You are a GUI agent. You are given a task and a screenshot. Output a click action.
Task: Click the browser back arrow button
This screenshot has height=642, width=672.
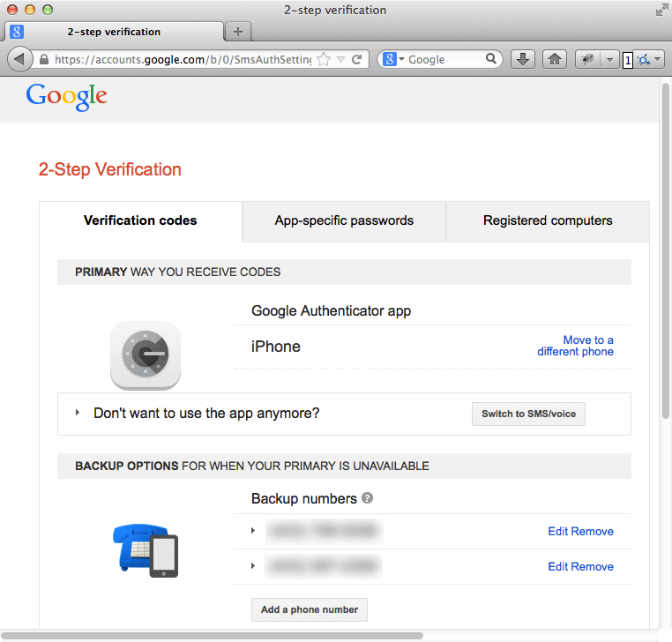(x=19, y=60)
